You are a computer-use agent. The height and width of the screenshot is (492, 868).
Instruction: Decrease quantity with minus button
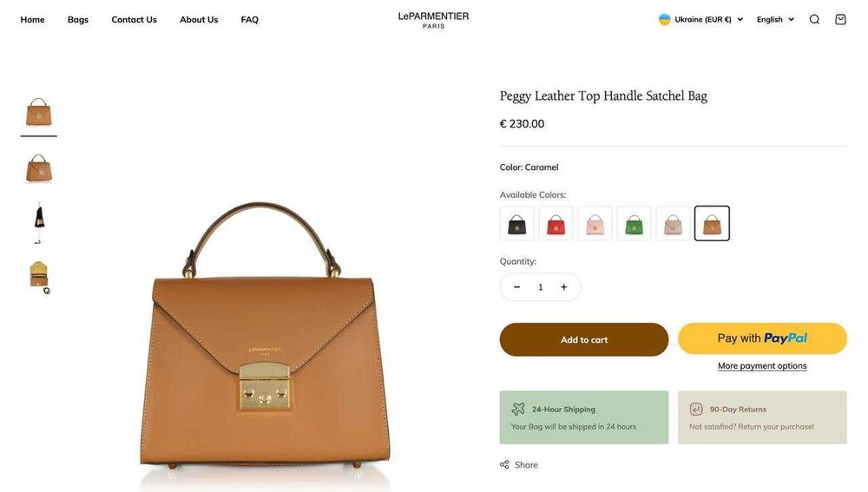click(516, 286)
